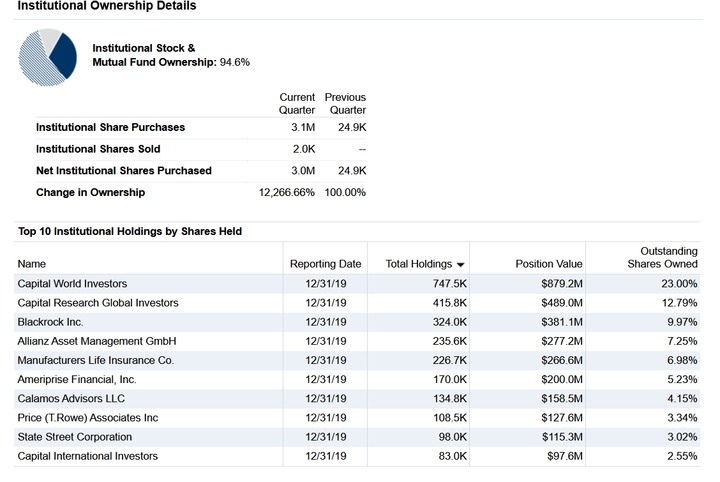Click State Street holdings value 98.0K
Image resolution: width=720 pixels, height=482 pixels.
click(452, 437)
